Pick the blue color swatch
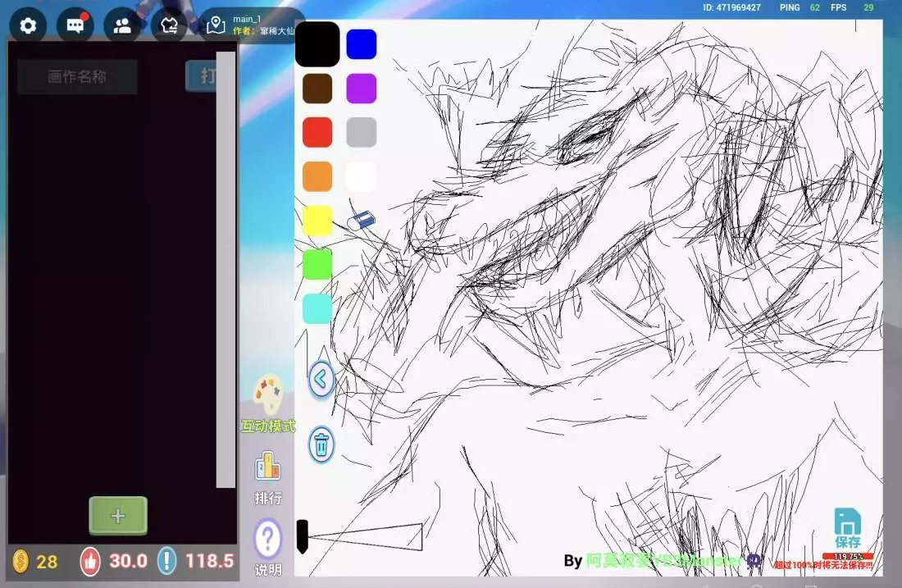The height and width of the screenshot is (588, 902). (x=362, y=44)
